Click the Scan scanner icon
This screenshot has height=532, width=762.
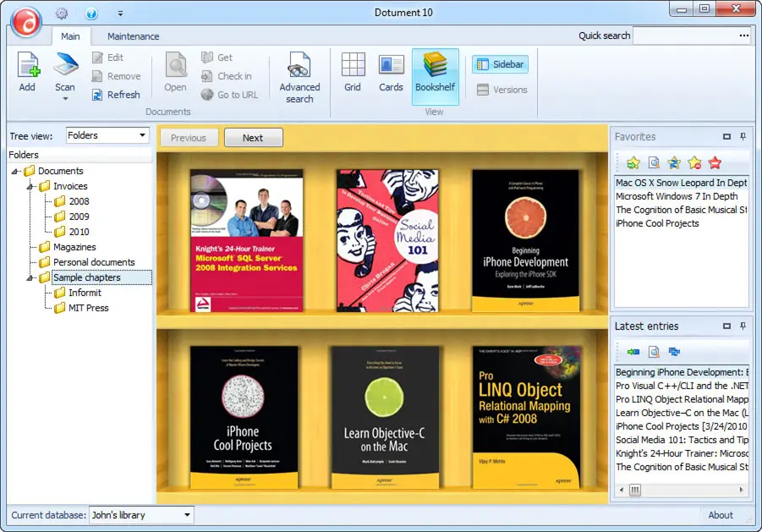(65, 65)
